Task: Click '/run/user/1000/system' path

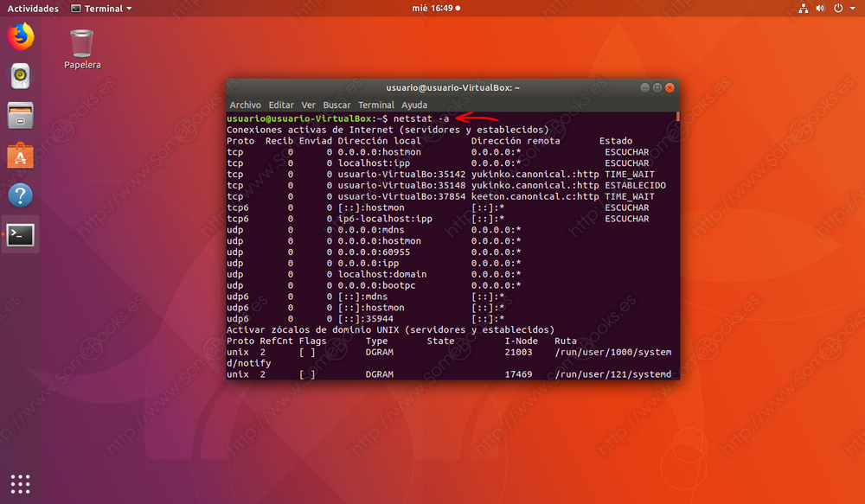Action: 613,352
